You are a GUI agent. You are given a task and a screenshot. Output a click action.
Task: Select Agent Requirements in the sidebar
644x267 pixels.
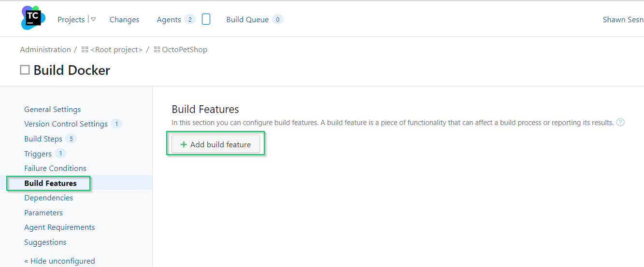(x=59, y=227)
